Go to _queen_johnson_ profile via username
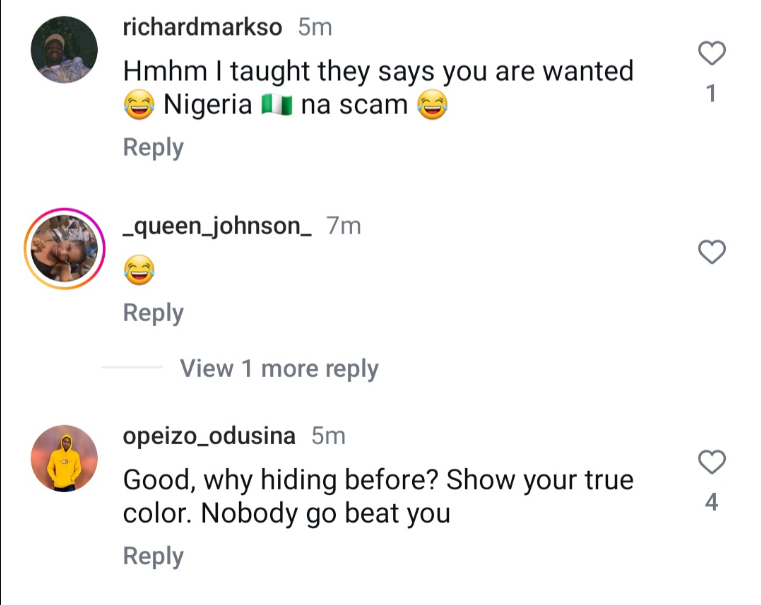This screenshot has width=761, height=605. coord(217,227)
